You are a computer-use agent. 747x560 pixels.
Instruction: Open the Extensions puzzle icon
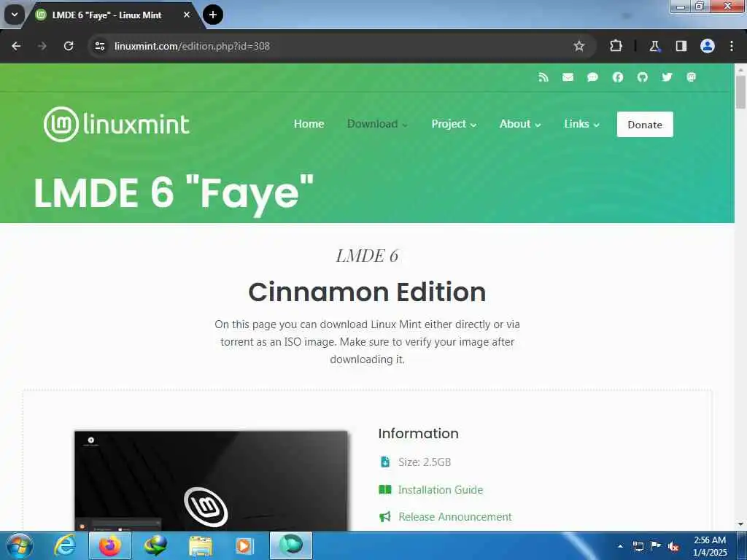[616, 46]
